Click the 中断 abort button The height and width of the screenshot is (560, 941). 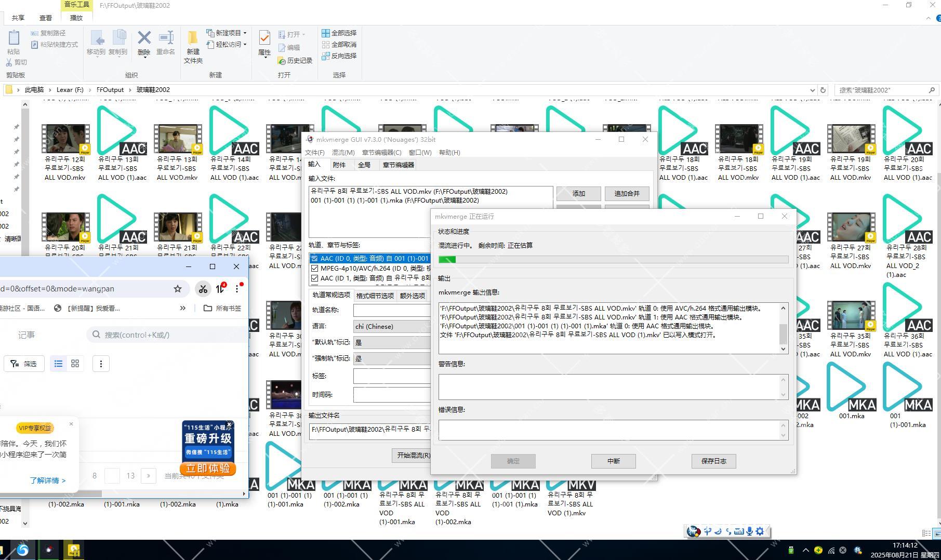point(613,461)
